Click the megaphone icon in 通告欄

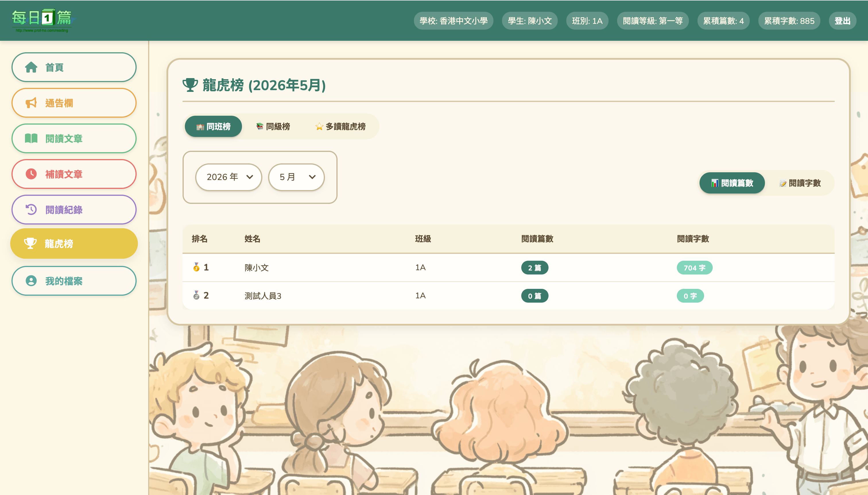pyautogui.click(x=31, y=103)
